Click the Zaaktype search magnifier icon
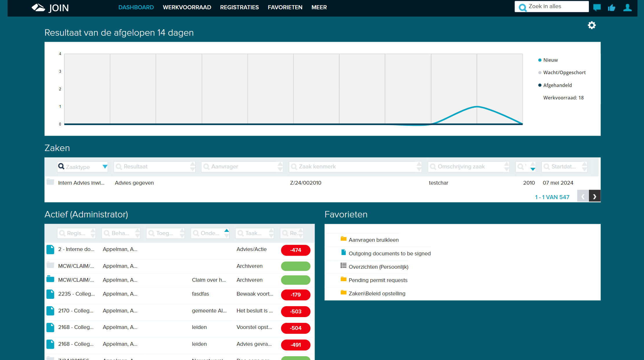 tap(61, 166)
